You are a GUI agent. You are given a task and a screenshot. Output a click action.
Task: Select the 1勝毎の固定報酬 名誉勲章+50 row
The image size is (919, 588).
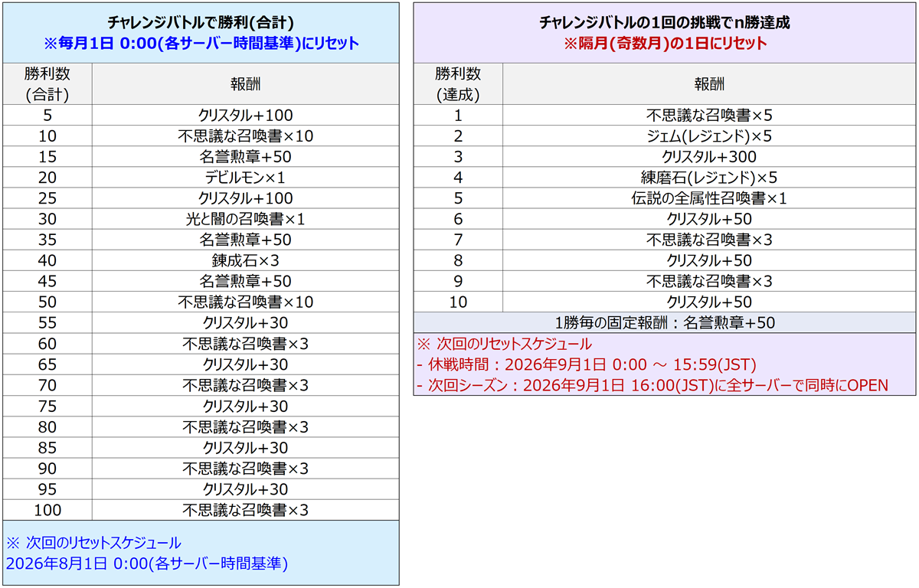point(665,322)
